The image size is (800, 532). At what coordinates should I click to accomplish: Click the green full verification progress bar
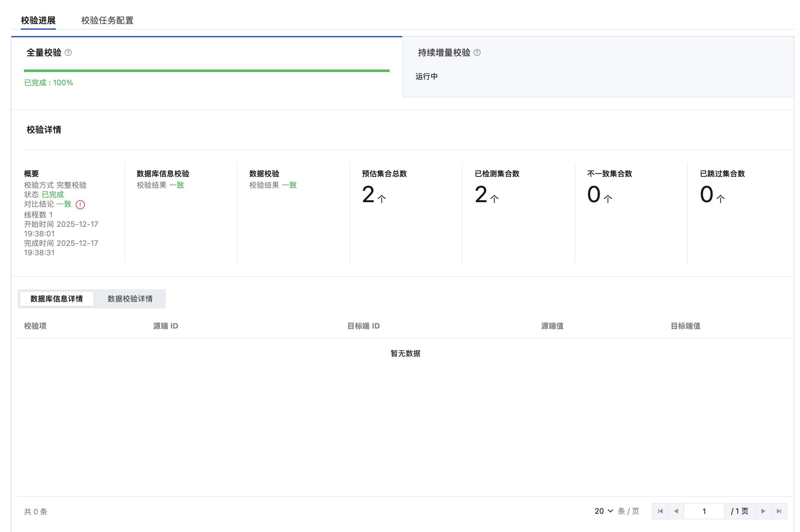tap(206, 70)
